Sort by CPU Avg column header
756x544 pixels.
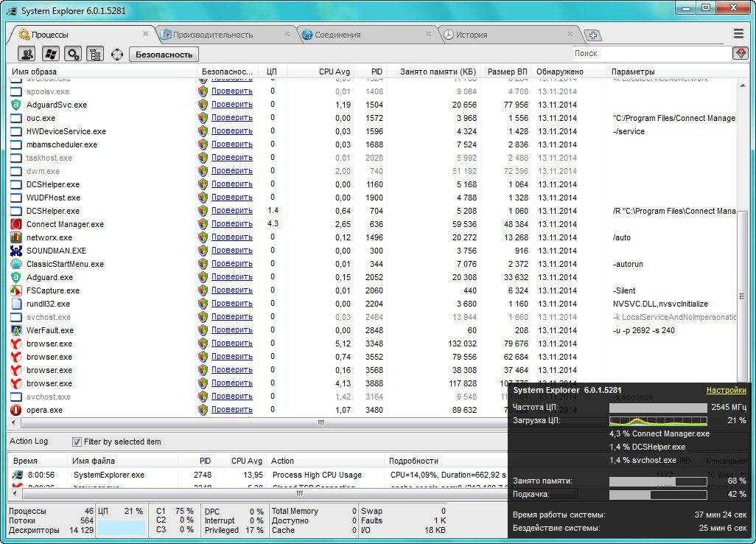pyautogui.click(x=323, y=72)
